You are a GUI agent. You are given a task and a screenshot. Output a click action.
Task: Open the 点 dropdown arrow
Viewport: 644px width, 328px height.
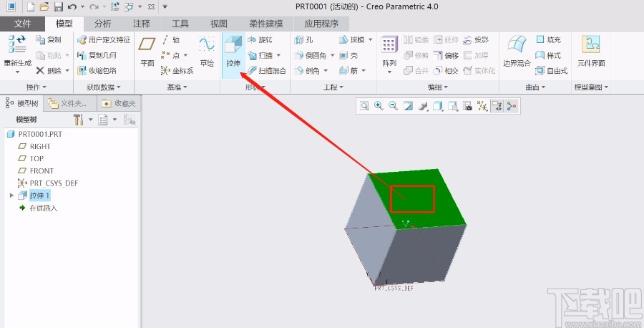(x=185, y=55)
